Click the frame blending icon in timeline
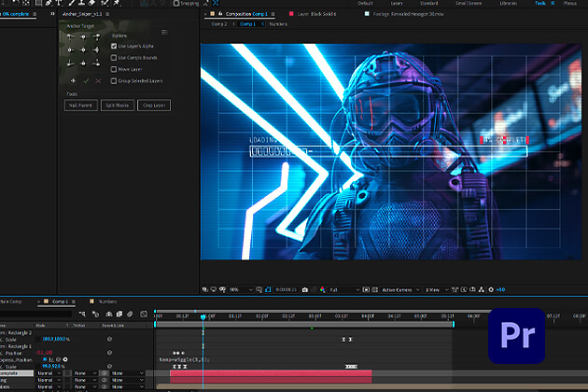 (119, 314)
